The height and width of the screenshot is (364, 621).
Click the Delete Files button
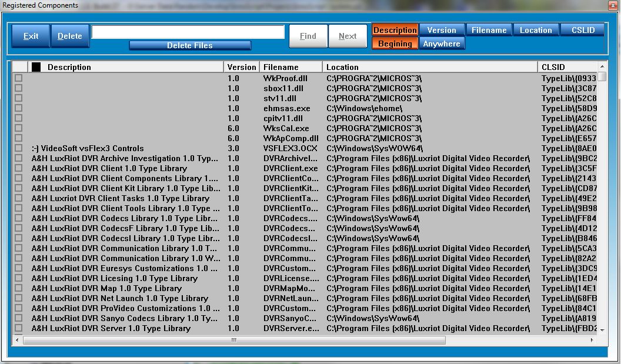(x=190, y=45)
